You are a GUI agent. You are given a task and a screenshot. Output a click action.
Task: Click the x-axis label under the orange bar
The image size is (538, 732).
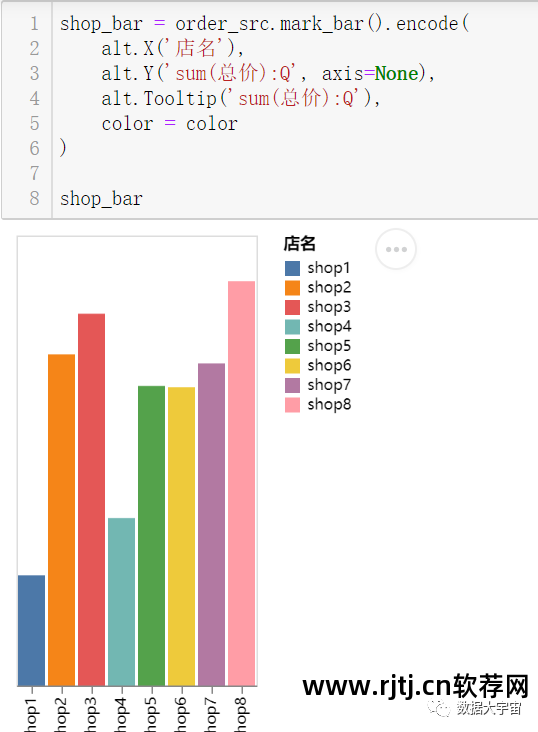coord(62,715)
